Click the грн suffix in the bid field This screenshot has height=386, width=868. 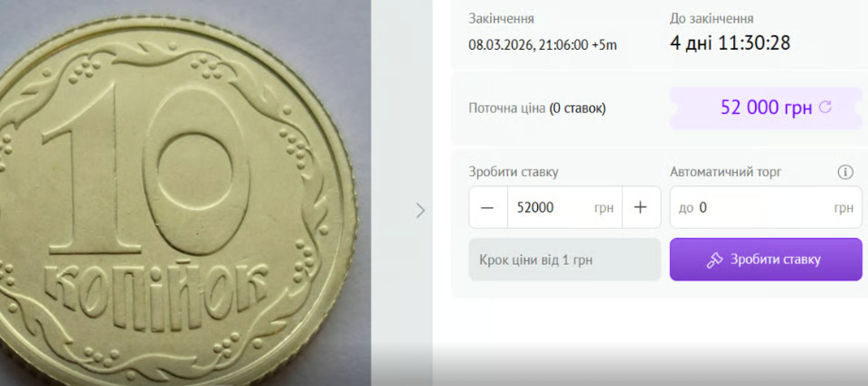tap(604, 208)
